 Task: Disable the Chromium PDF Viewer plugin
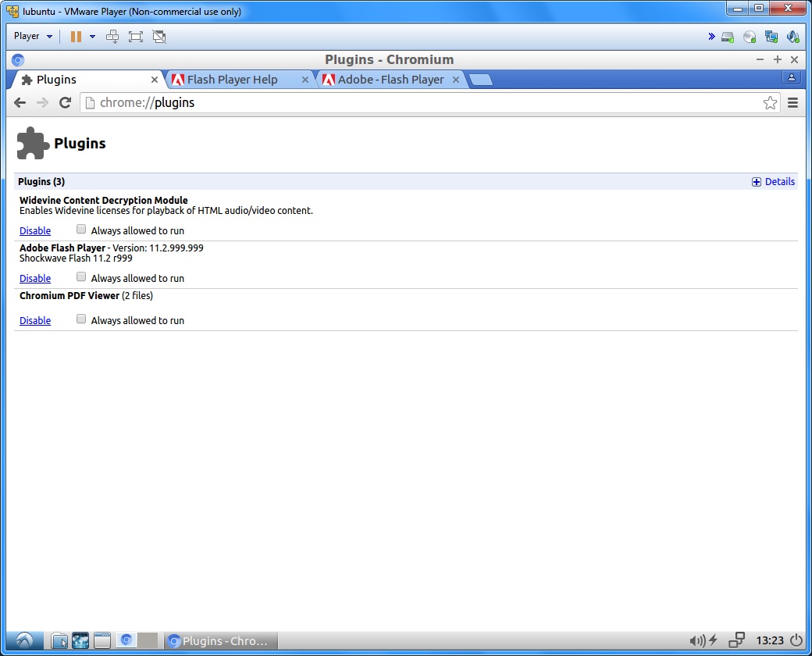[x=35, y=320]
